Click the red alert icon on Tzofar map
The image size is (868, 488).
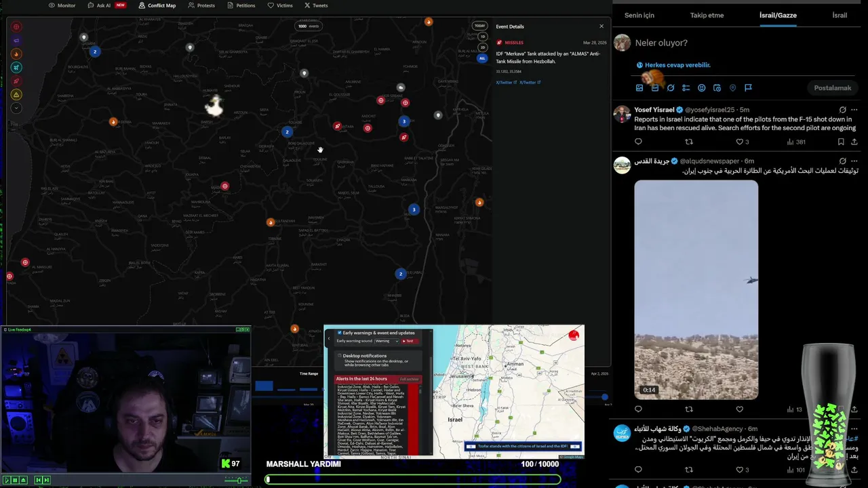tap(574, 335)
